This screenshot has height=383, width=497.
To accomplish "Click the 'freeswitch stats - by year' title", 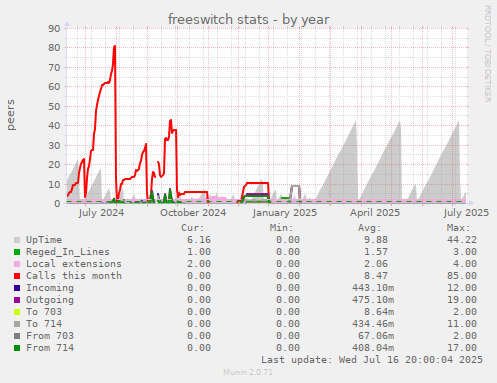I will pos(248,19).
